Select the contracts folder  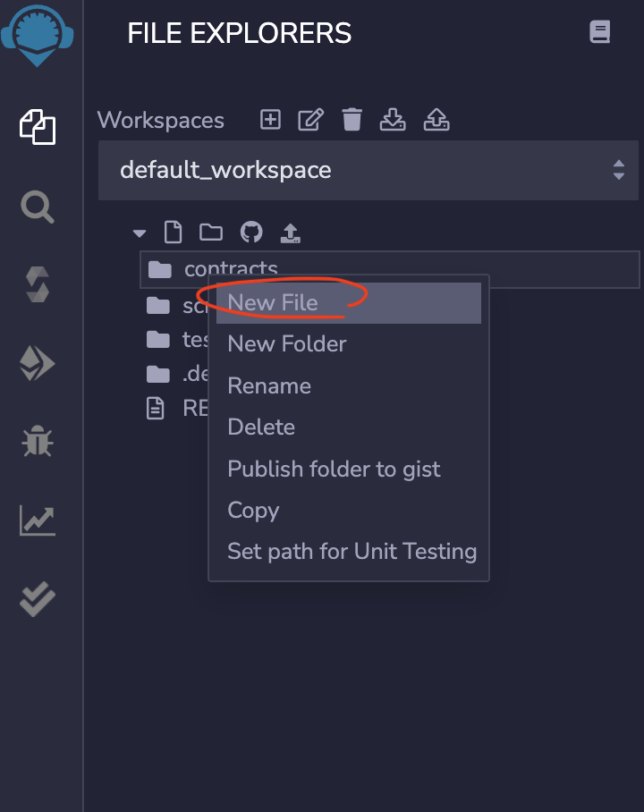[390, 269]
